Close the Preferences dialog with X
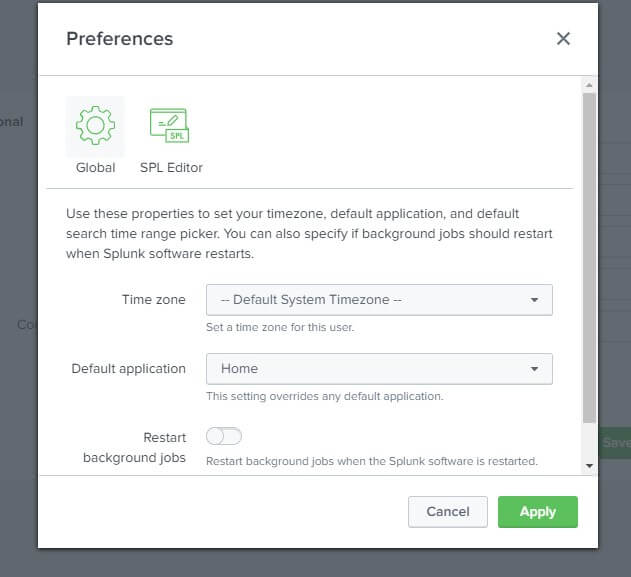The height and width of the screenshot is (577, 631). 563,39
